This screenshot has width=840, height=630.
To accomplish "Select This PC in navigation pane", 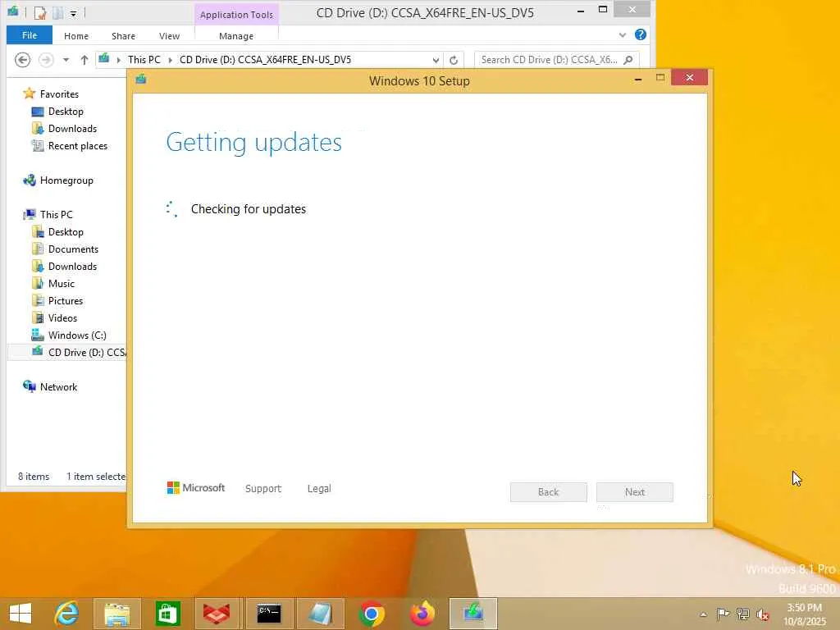I will tap(56, 214).
